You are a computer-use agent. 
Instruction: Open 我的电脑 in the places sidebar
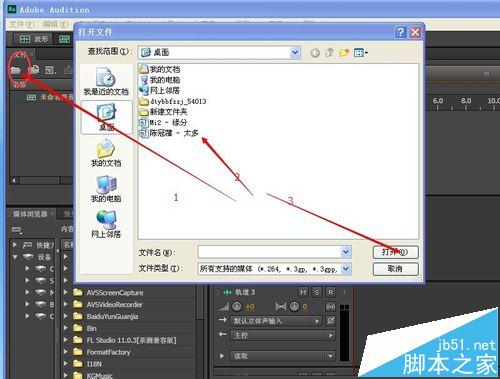pyautogui.click(x=106, y=189)
